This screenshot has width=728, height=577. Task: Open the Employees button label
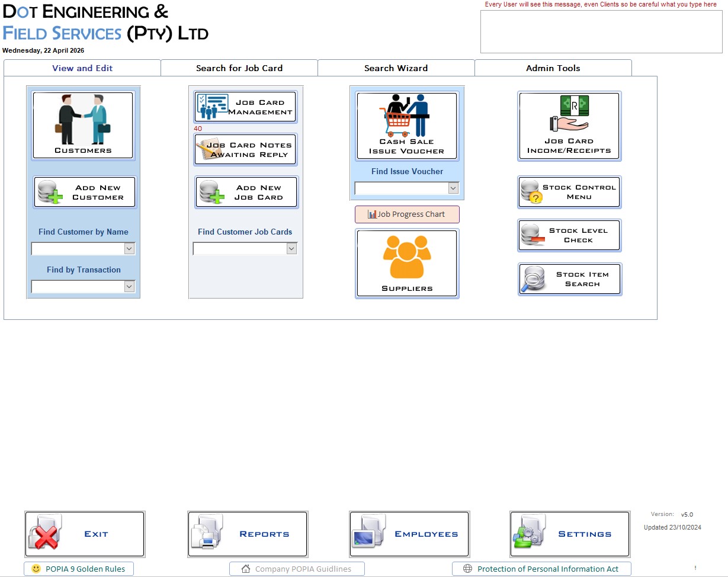click(x=426, y=534)
